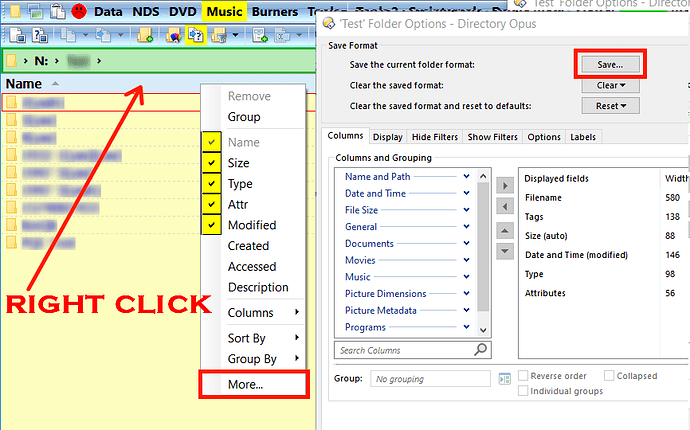Viewport: 690px width, 430px height.
Task: Open the Show Filters tab
Action: (492, 137)
